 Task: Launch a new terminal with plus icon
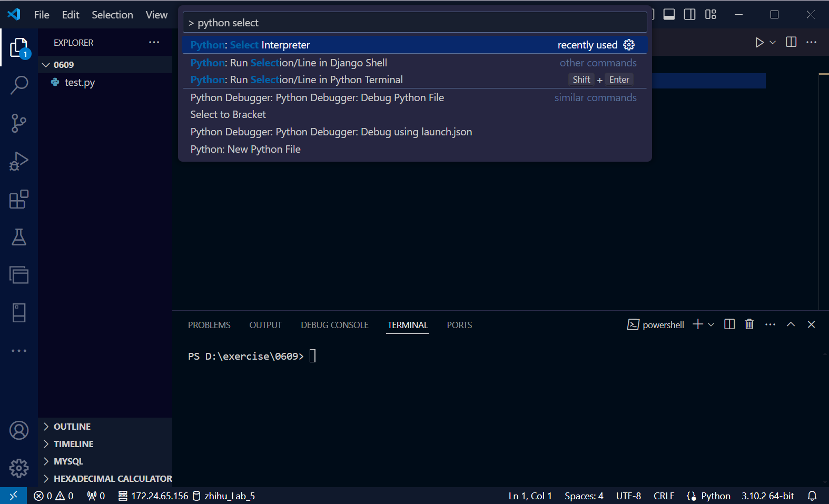point(698,324)
